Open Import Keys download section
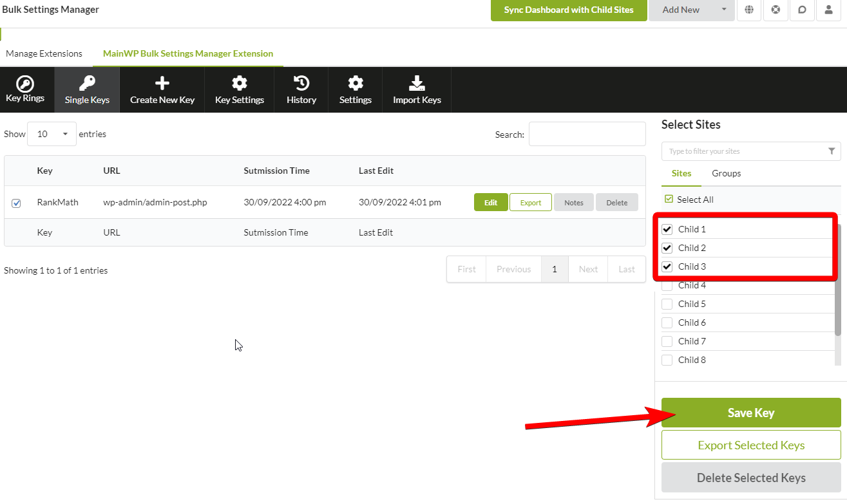This screenshot has width=847, height=504. [x=417, y=89]
